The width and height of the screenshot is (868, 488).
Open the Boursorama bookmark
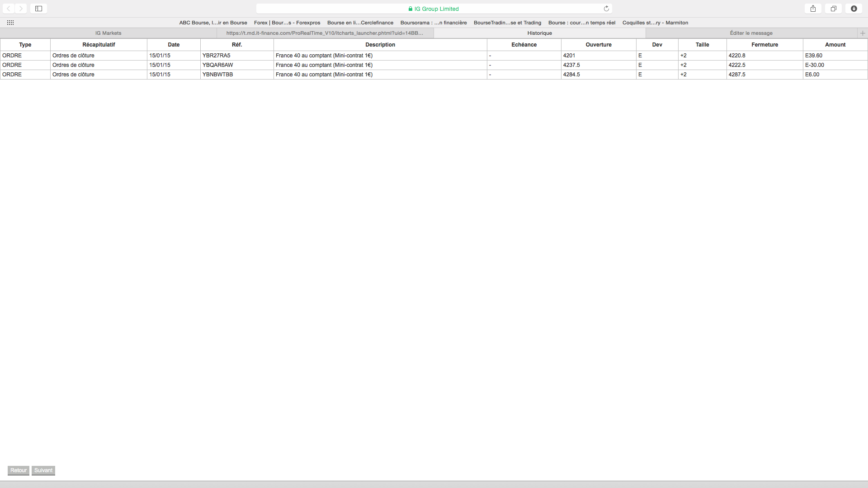[433, 23]
